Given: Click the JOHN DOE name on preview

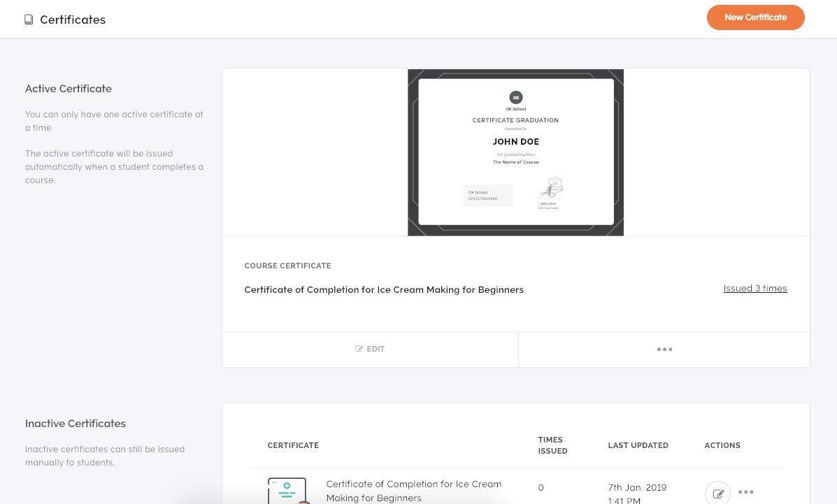Looking at the screenshot, I should [x=515, y=141].
